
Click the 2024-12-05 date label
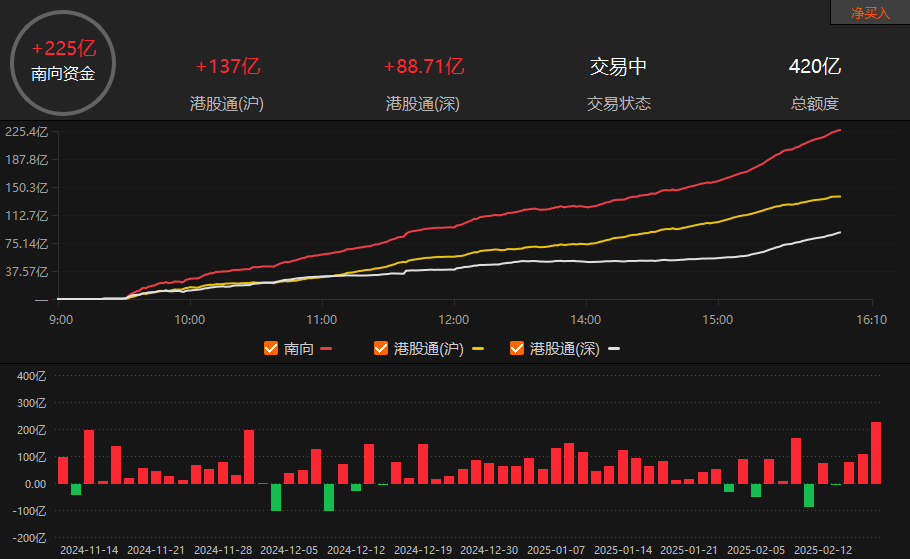click(x=289, y=550)
